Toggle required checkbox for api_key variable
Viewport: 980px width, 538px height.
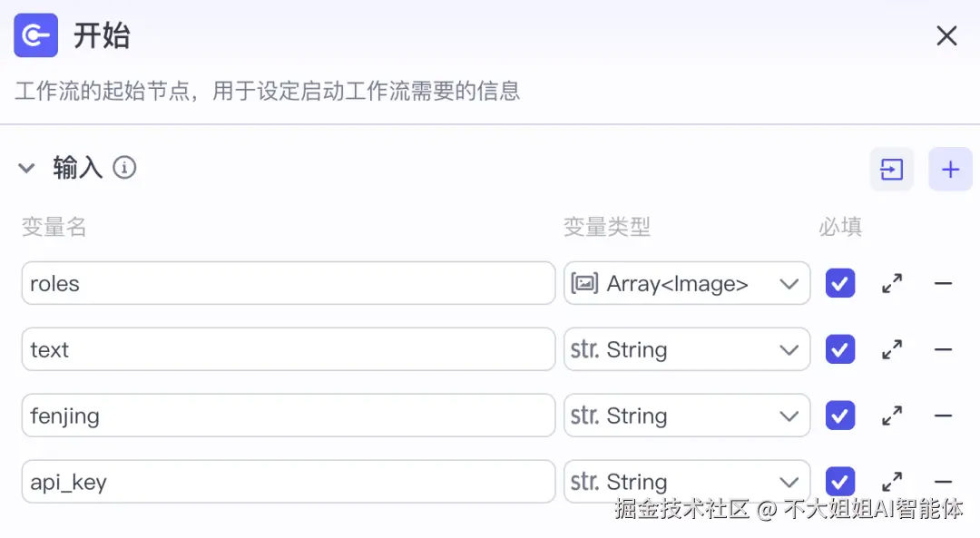tap(840, 482)
